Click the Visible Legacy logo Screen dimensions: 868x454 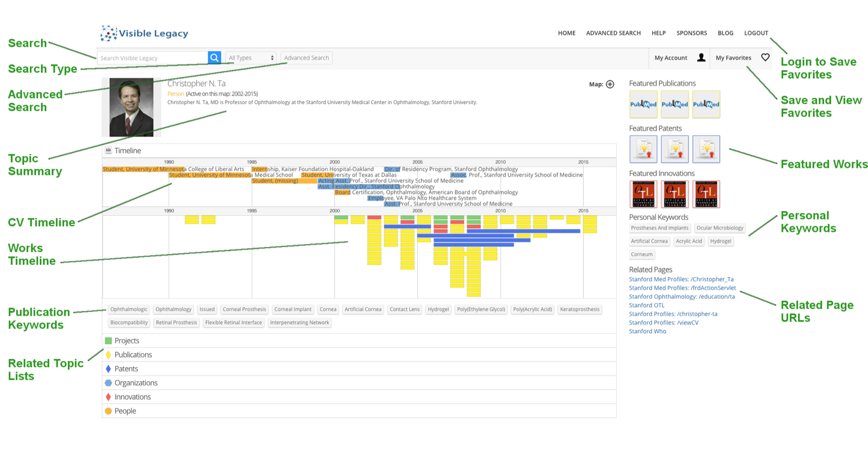click(144, 34)
